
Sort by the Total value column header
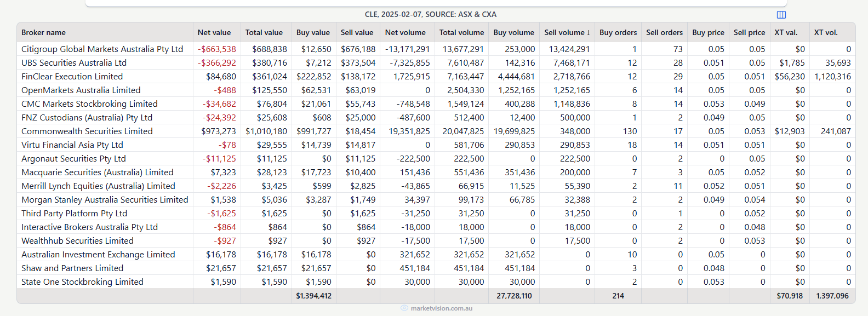[264, 32]
